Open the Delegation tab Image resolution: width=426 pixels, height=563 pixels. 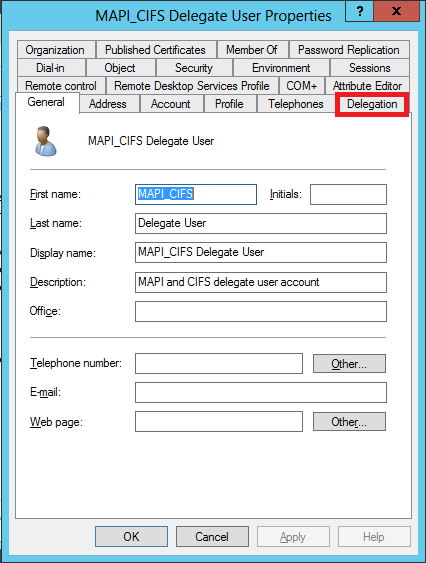click(x=372, y=104)
